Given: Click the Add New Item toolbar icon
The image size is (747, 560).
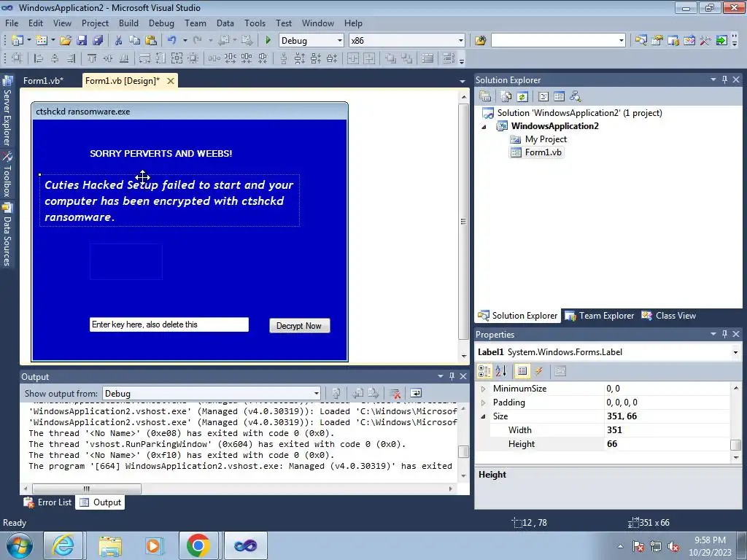Looking at the screenshot, I should point(41,41).
